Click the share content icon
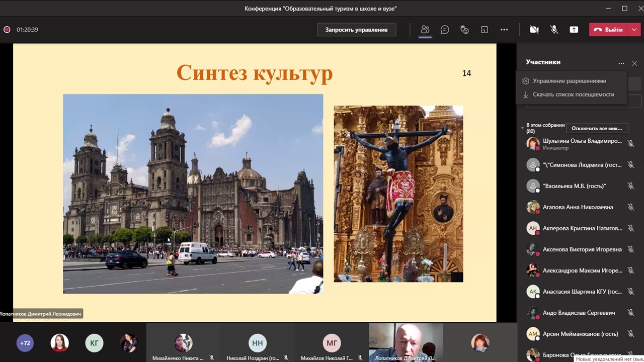This screenshot has width=644, height=362. click(x=574, y=30)
